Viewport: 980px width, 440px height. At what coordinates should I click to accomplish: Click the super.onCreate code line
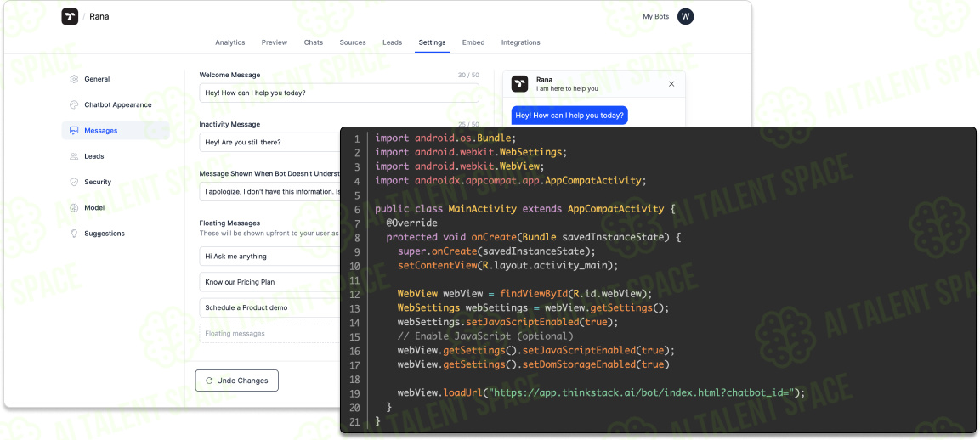click(496, 251)
